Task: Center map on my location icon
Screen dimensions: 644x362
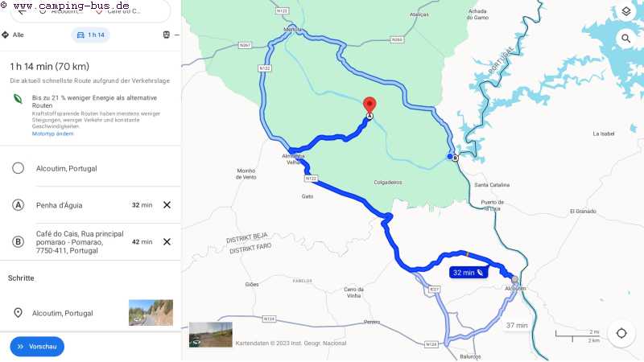Action: pos(621,333)
